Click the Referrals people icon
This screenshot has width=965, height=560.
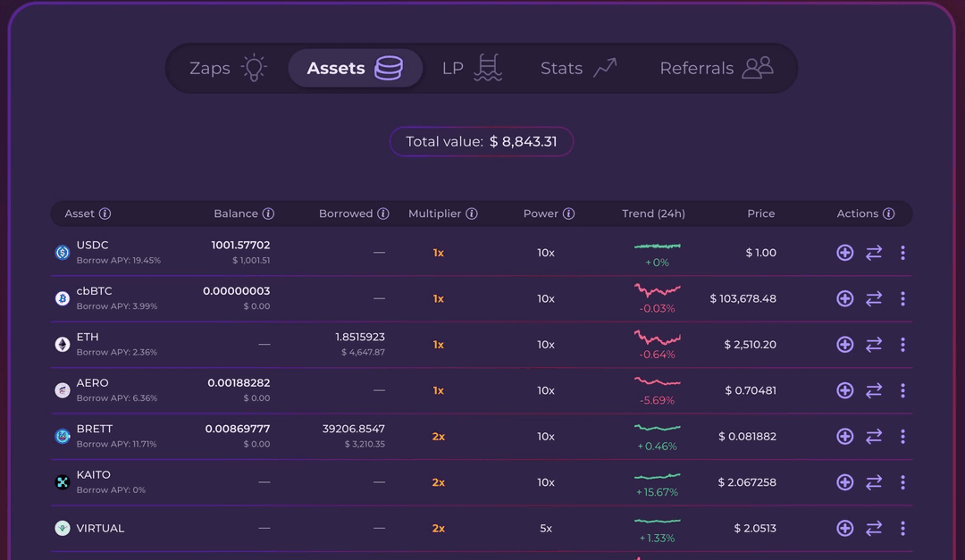tap(759, 67)
